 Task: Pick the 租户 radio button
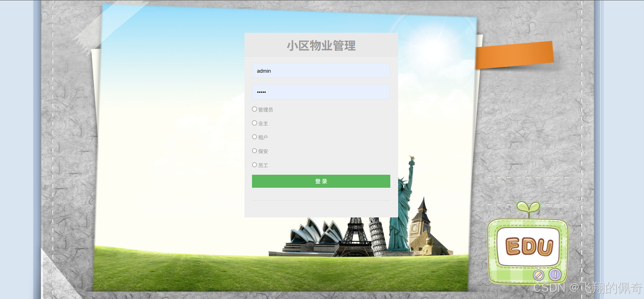[x=254, y=137]
